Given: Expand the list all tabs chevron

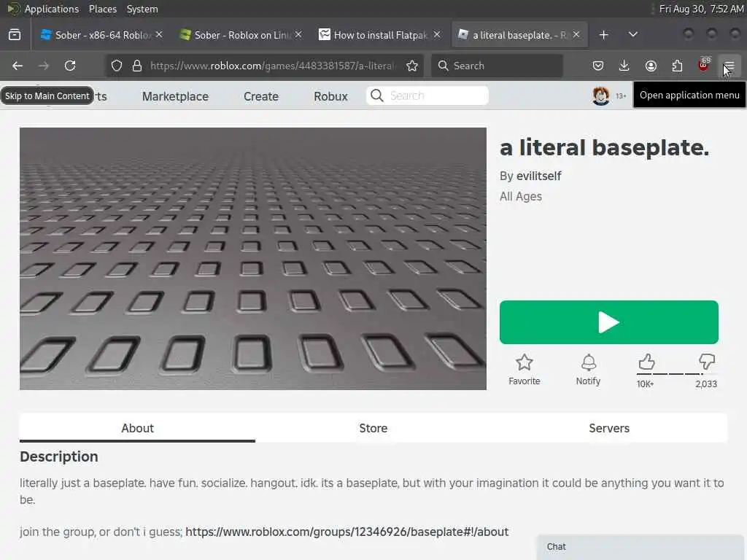Looking at the screenshot, I should pos(633,35).
